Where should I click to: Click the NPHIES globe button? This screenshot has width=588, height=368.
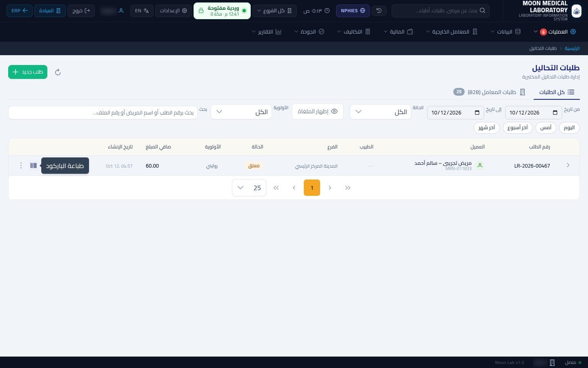tap(353, 11)
